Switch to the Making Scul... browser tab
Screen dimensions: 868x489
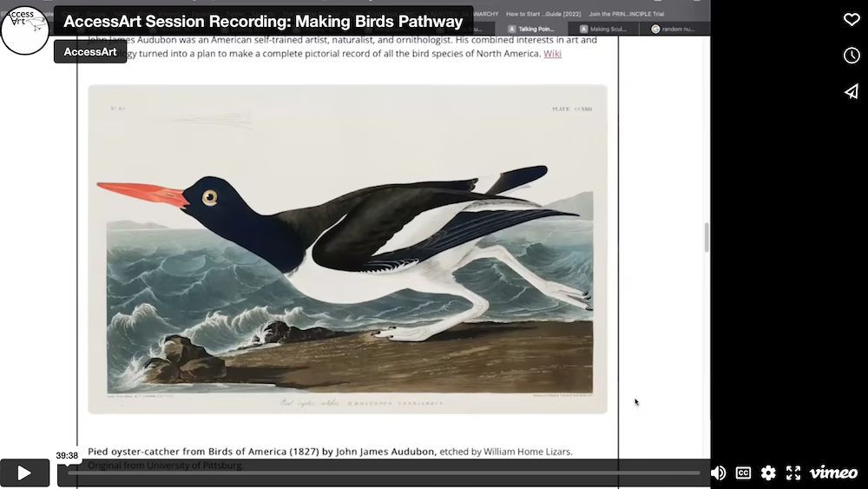coord(603,29)
